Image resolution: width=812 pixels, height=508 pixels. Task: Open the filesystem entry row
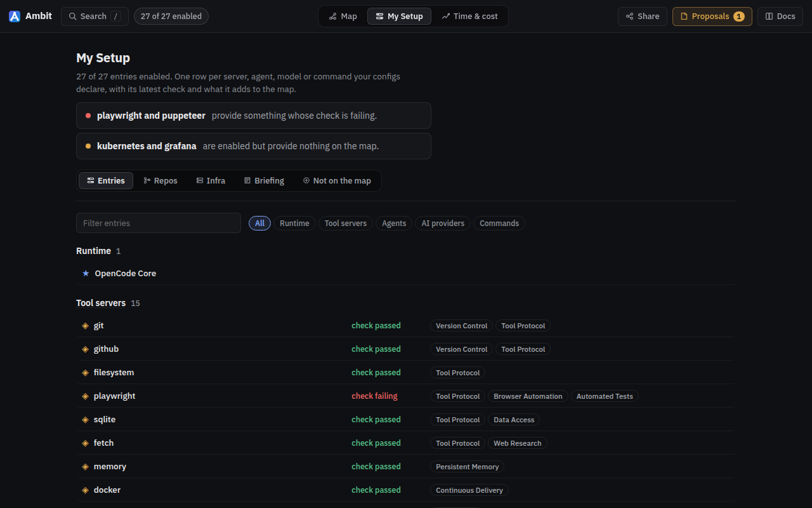coord(406,373)
